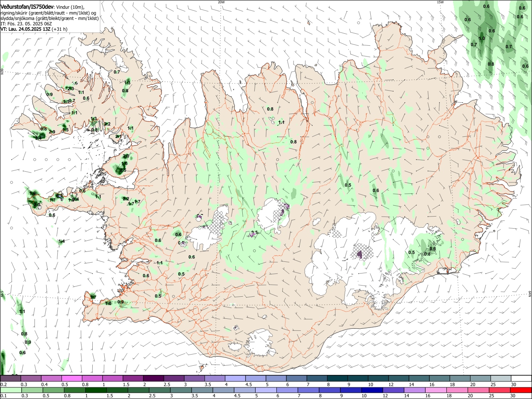Click the '20W' longitude label
Image resolution: width=532 pixels, height=399 pixels.
(221, 2)
